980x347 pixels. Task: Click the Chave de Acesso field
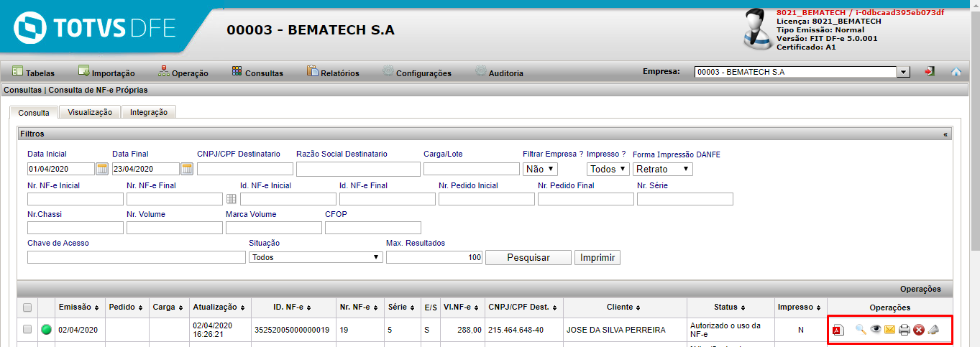[137, 257]
